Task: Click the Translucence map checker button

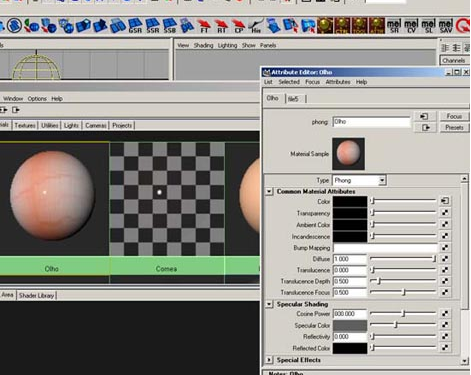Action: tap(445, 270)
